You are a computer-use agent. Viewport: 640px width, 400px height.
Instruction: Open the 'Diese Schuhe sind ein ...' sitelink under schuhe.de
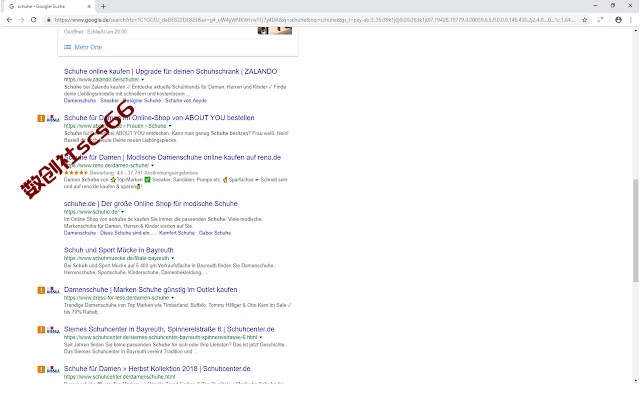(127, 233)
